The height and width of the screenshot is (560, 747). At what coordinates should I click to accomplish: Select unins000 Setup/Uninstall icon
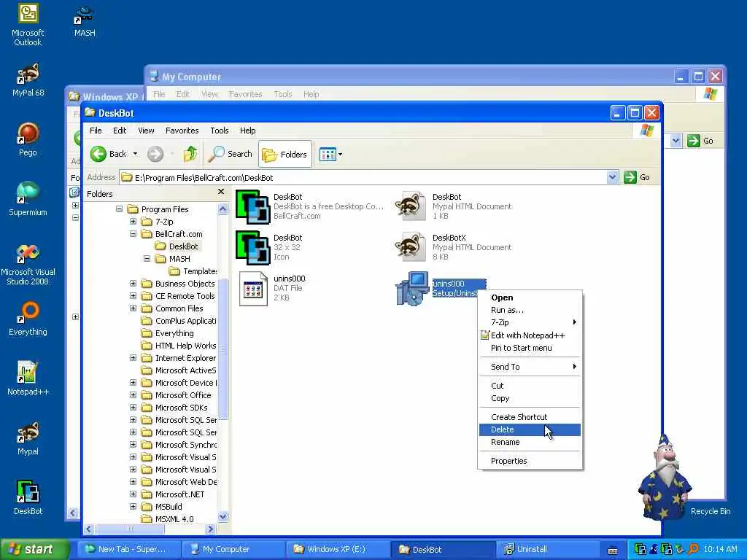coord(412,288)
